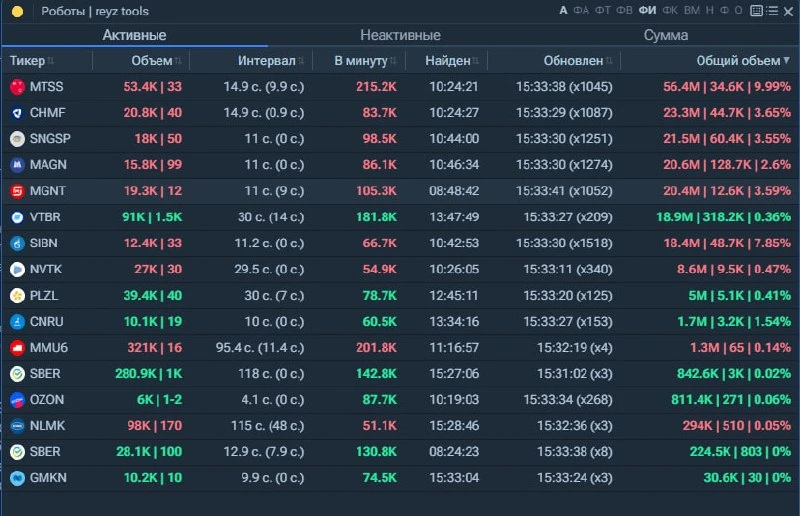Select the NLMK ticker row
The height and width of the screenshot is (516, 800).
pyautogui.click(x=400, y=426)
